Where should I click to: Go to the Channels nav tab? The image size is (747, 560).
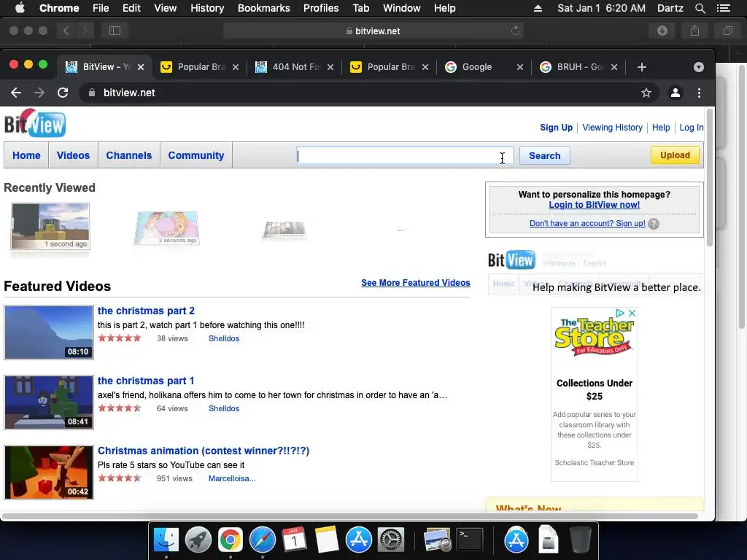pos(129,155)
